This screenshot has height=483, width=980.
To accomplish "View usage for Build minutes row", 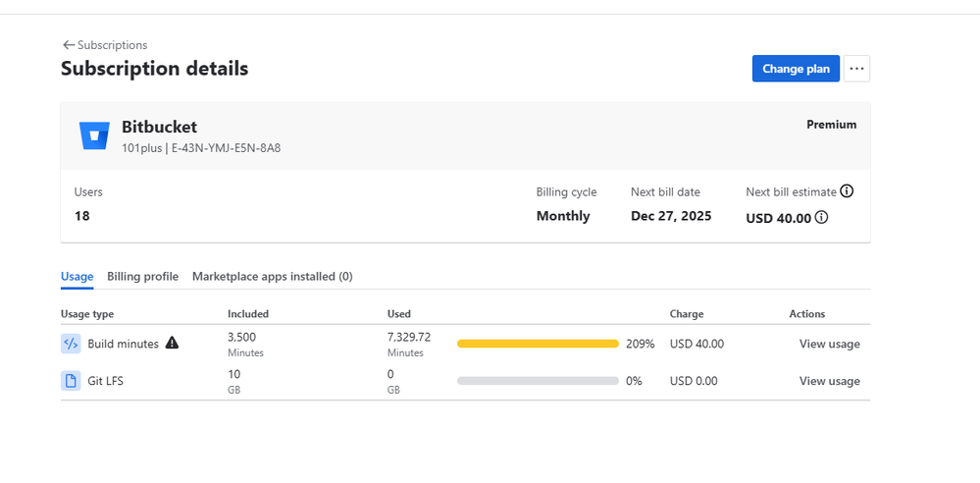I will click(829, 344).
